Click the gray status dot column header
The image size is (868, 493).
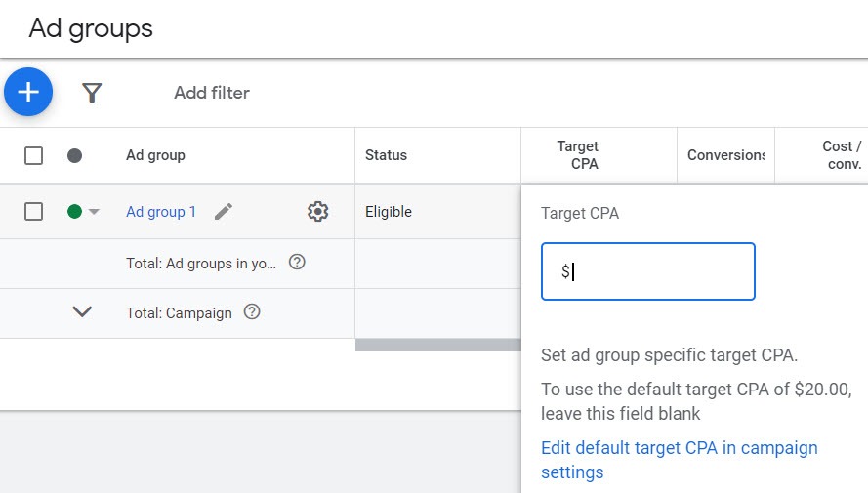pyautogui.click(x=74, y=155)
